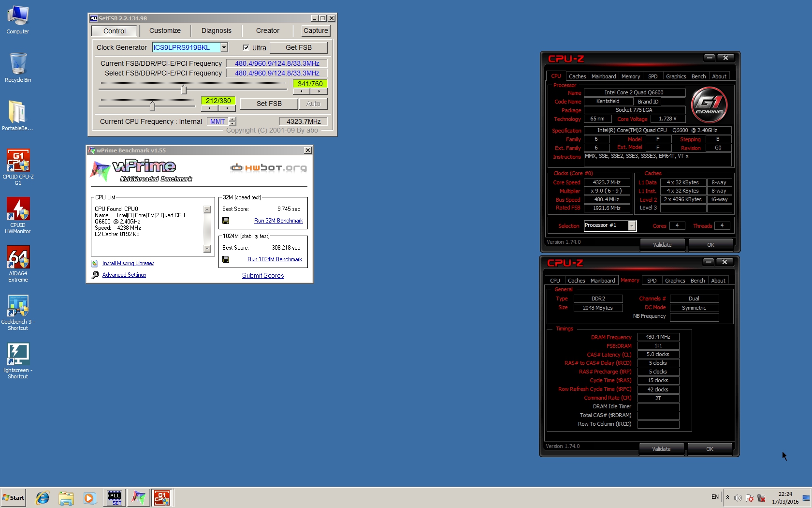Click the Submit Scores link
The image size is (812, 508).
click(263, 275)
